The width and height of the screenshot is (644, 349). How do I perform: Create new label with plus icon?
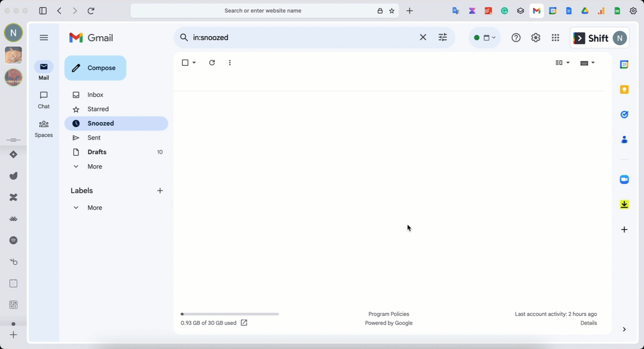coord(160,191)
